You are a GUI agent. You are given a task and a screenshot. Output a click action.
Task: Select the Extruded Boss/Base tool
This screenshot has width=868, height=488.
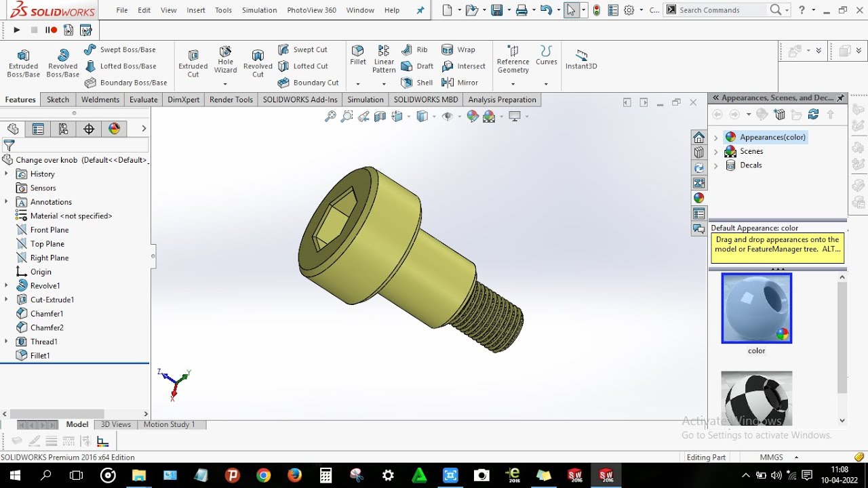(x=23, y=63)
